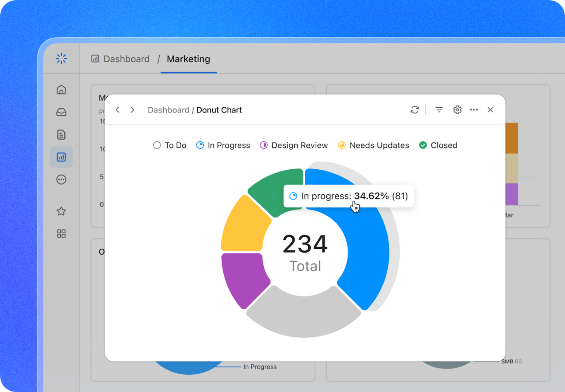Open the donut chart settings gear
Screen dimensions: 565x392
click(x=457, y=109)
